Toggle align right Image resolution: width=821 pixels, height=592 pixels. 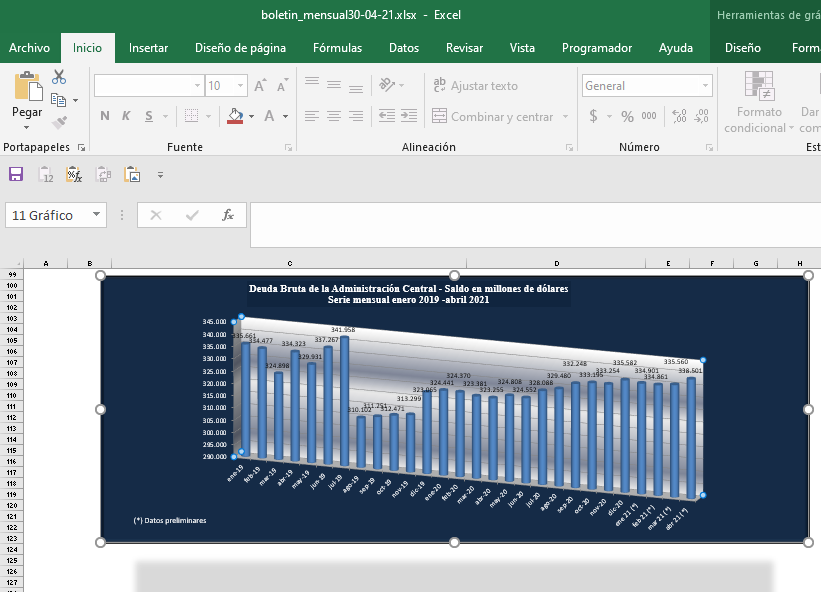356,116
